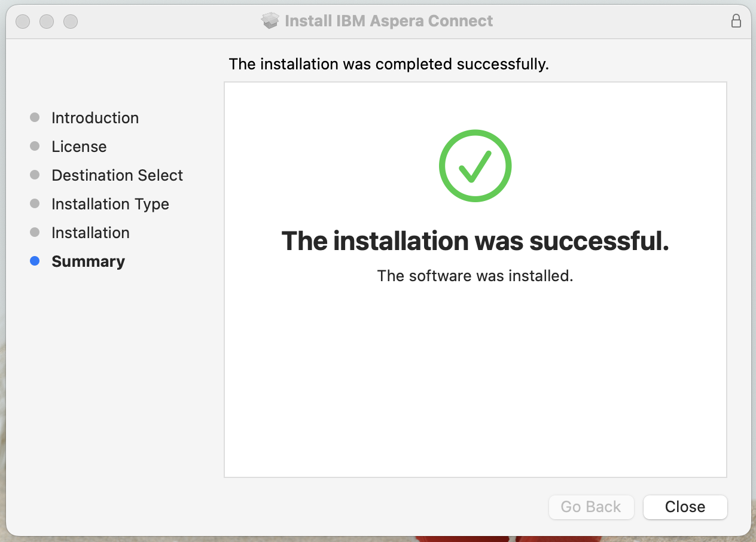Click the gray dot beside Destination Select
The width and height of the screenshot is (756, 542).
34,175
